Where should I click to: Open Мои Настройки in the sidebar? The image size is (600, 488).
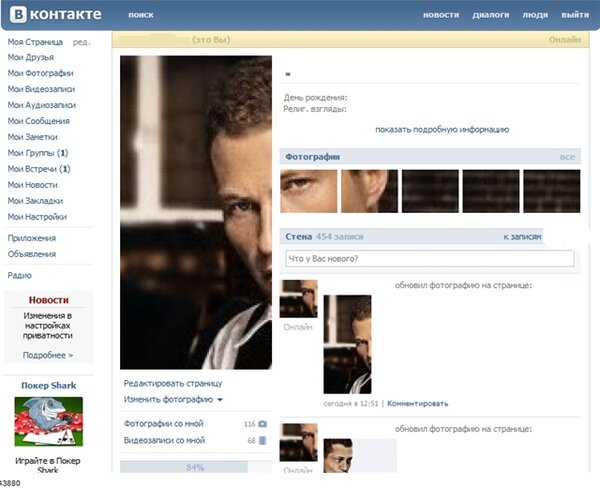37,217
